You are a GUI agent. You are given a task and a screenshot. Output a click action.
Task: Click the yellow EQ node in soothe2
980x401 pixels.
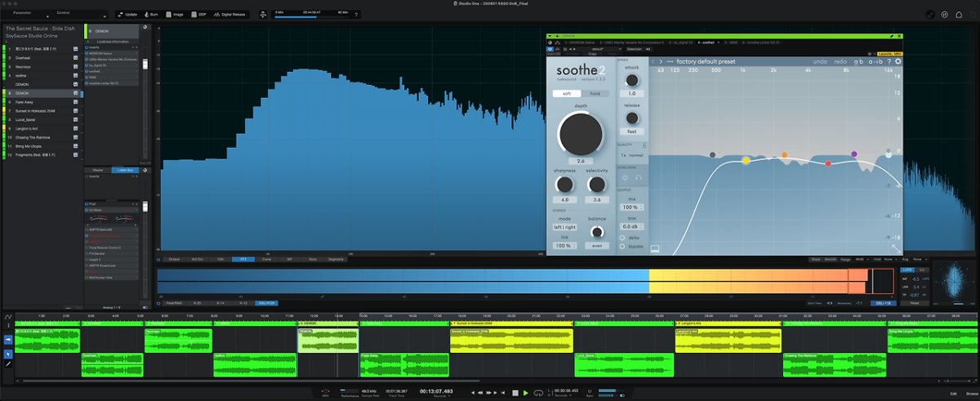click(746, 161)
